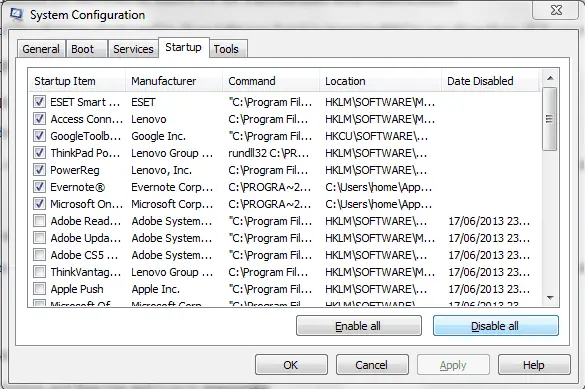Click Apple Push row date '17/06/2013 23...'
The image size is (585, 389).
(x=489, y=289)
